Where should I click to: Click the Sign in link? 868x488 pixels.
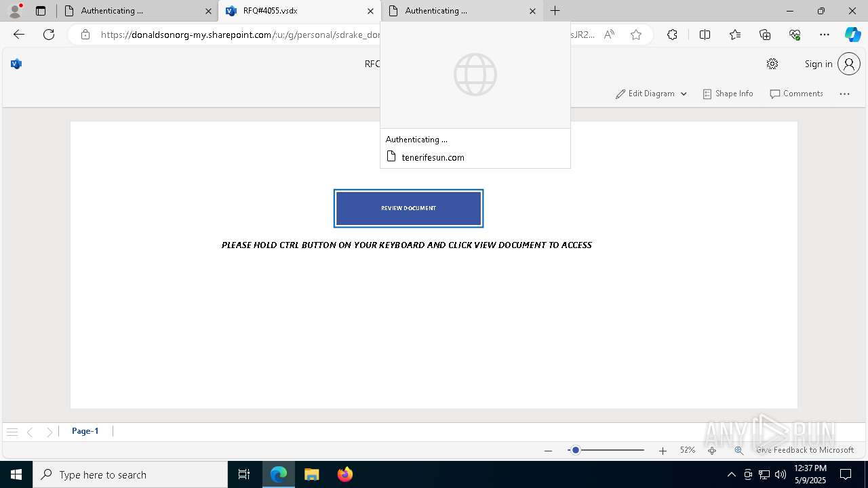tap(818, 64)
